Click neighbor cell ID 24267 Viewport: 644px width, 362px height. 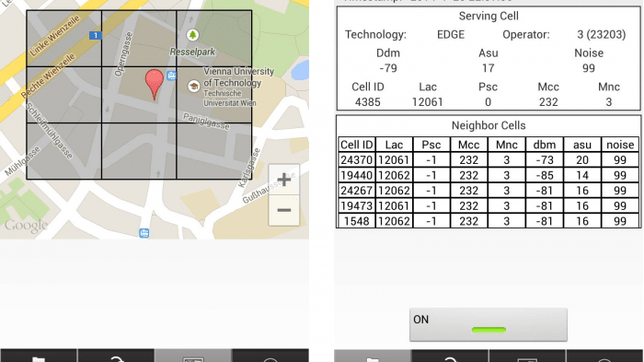tap(357, 191)
